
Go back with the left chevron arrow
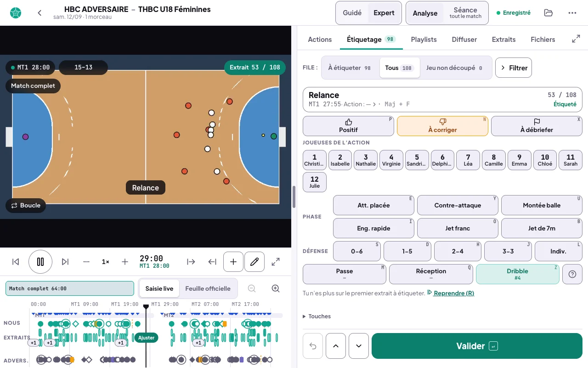(40, 13)
